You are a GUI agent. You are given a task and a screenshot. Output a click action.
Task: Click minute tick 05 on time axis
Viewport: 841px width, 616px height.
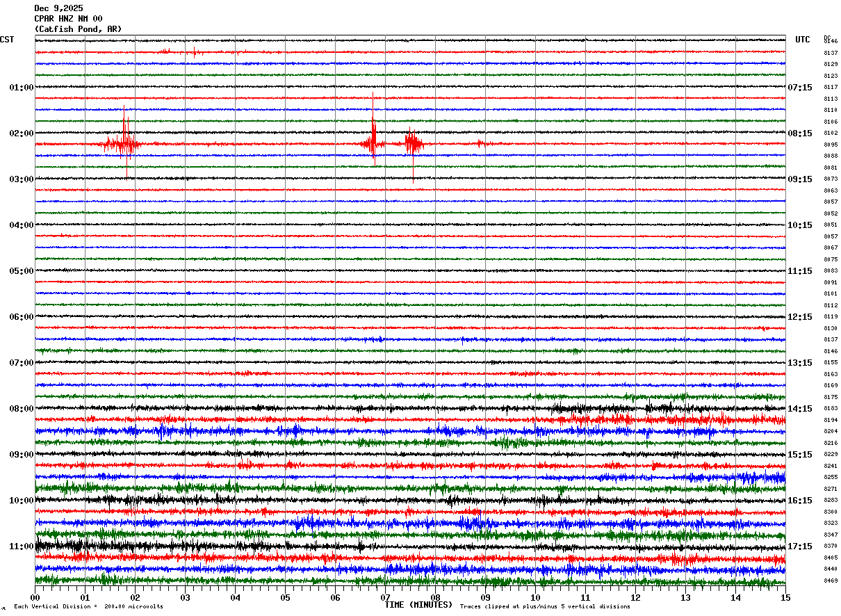pos(285,597)
